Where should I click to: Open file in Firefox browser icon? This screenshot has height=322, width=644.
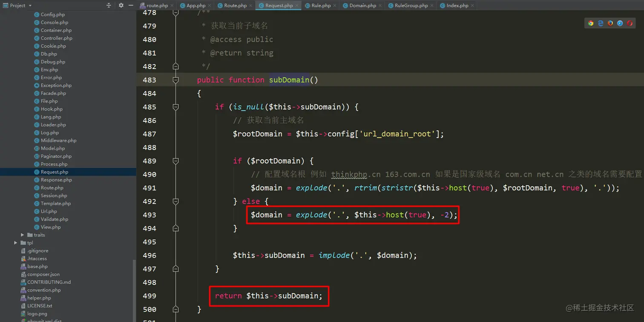[x=610, y=23]
